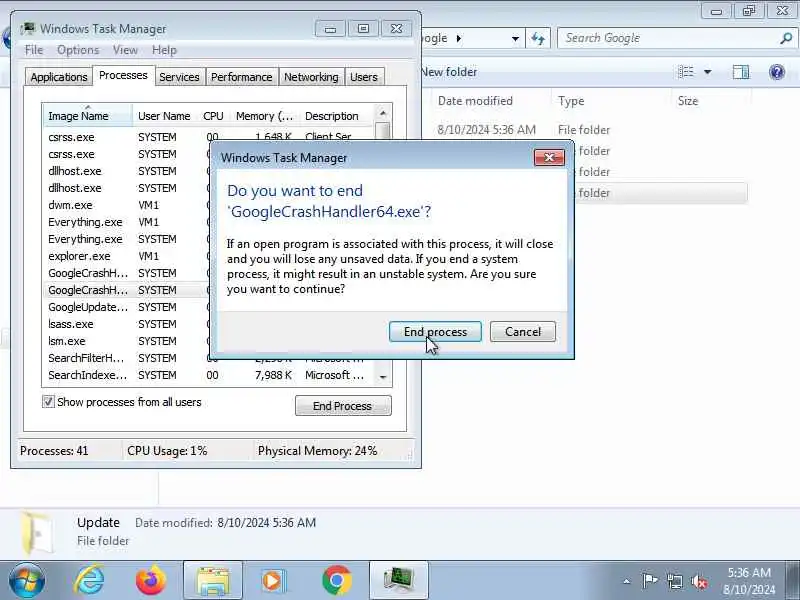Select the first dllhost.exe process row

click(x=128, y=171)
